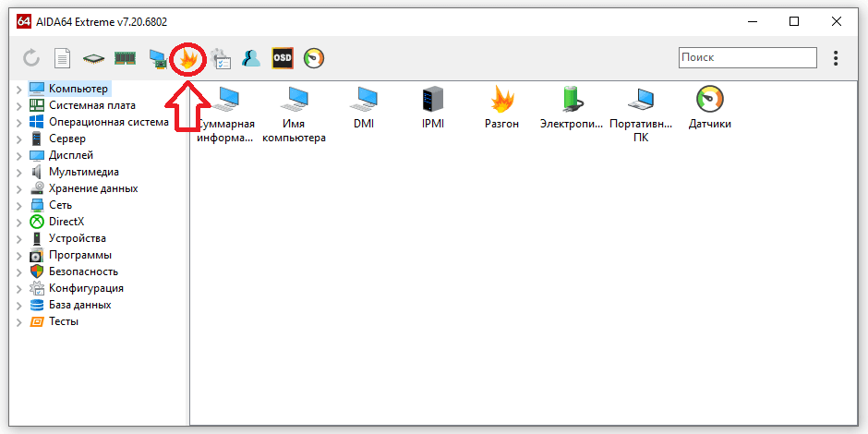The image size is (868, 434).
Task: Expand the База данных node arrow
Action: pyautogui.click(x=18, y=306)
